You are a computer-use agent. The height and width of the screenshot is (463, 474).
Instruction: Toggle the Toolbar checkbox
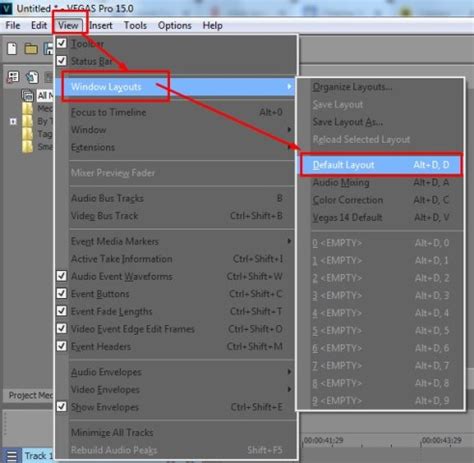(x=62, y=43)
